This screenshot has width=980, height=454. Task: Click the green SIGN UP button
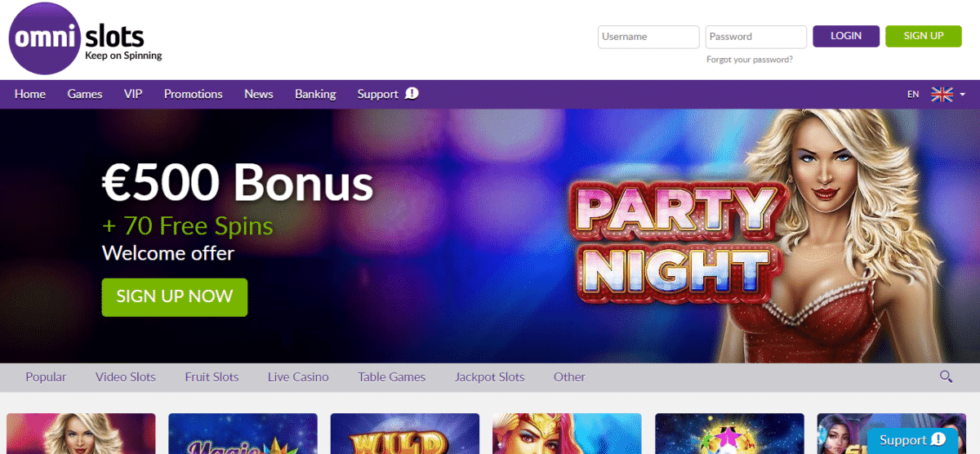(x=924, y=36)
